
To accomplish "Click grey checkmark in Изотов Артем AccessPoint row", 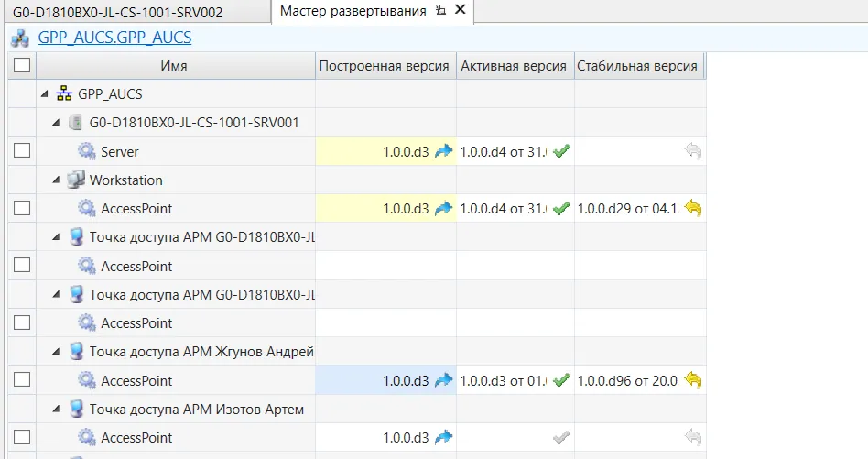I will tap(561, 437).
